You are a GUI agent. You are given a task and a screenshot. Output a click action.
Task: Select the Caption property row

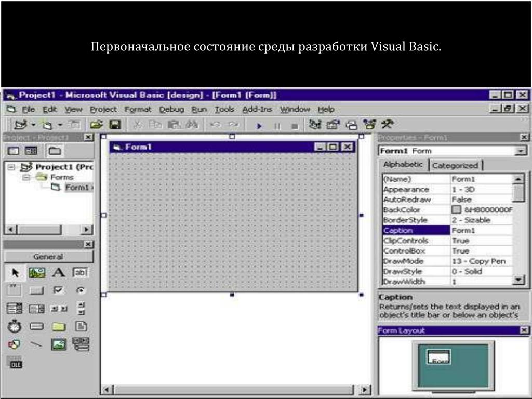click(x=447, y=230)
